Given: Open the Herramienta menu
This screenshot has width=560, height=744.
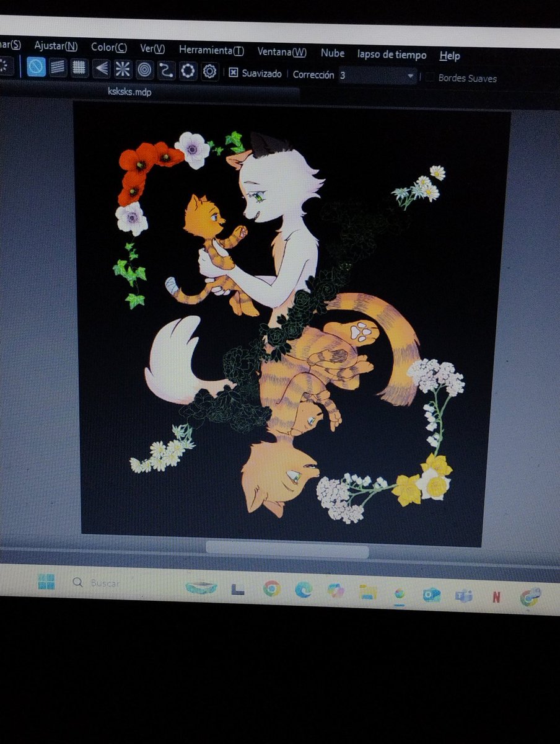Looking at the screenshot, I should coord(211,50).
